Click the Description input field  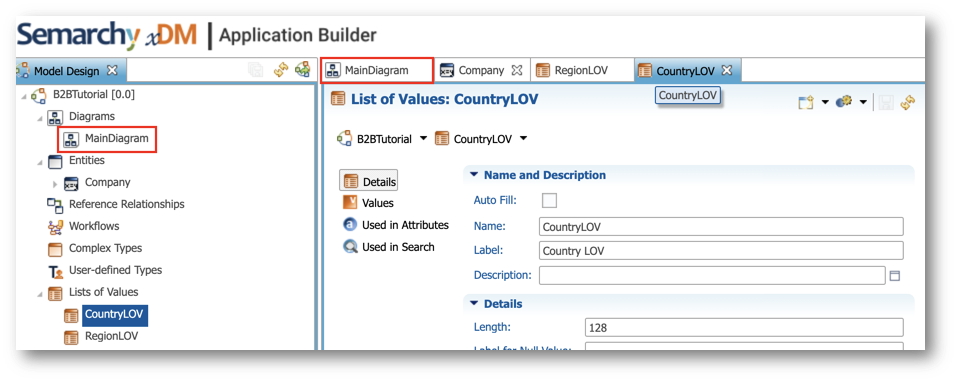tap(712, 275)
